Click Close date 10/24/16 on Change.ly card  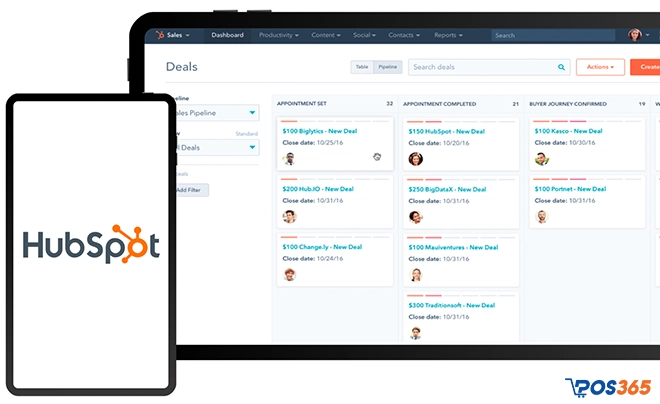click(x=313, y=258)
